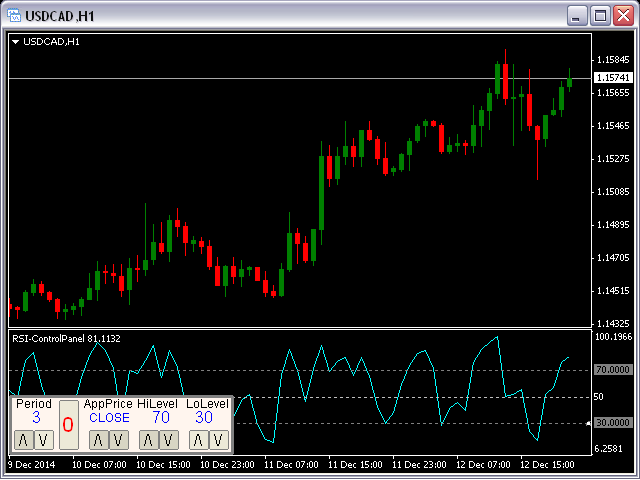This screenshot has width=640, height=480.
Task: Open the USDCAD,H1 chart dropdown triangle
Action: 16,41
